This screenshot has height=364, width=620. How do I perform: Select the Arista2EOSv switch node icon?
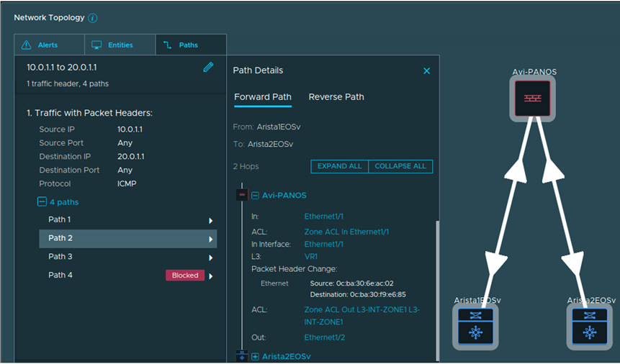(590, 326)
